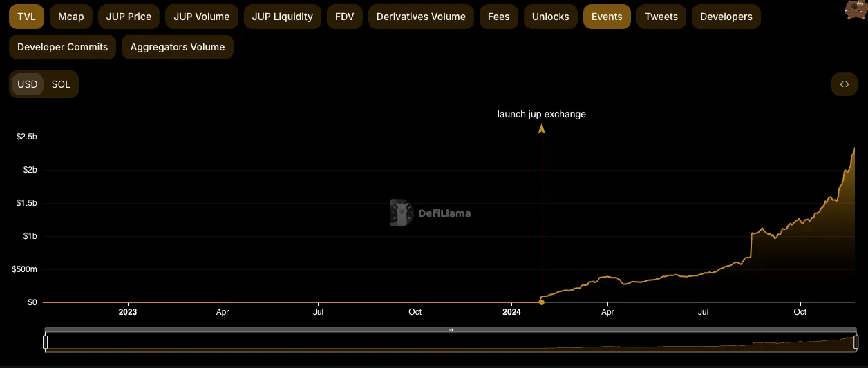Click the 2023 x-axis label

coord(128,312)
